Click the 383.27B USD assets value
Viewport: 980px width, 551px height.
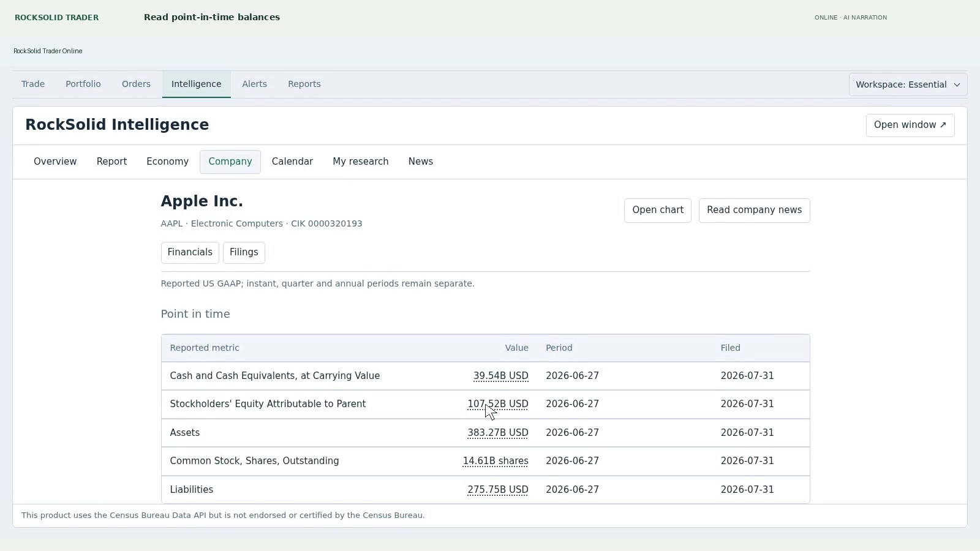pyautogui.click(x=497, y=433)
